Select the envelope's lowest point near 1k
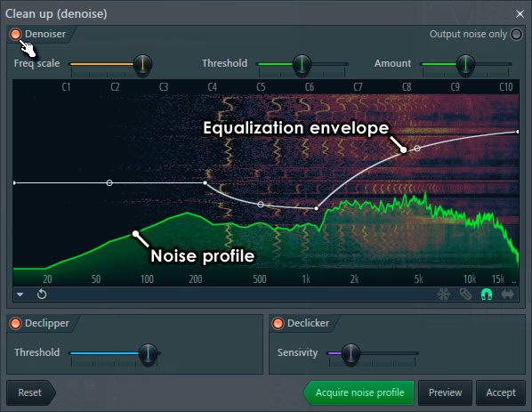Viewport: 532px width, 412px height. (x=316, y=208)
